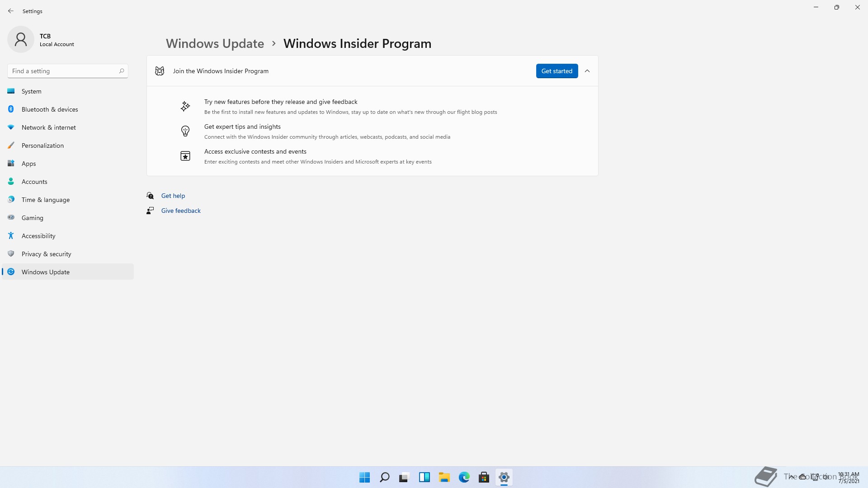The image size is (868, 488).
Task: Click the sparkle icon for new features
Action: pyautogui.click(x=185, y=106)
